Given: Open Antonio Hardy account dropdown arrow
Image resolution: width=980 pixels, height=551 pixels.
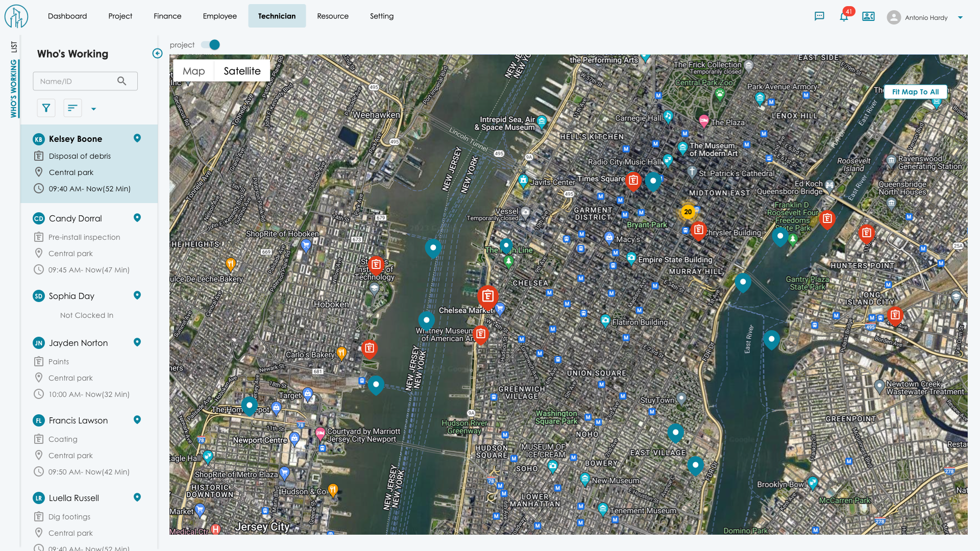Looking at the screenshot, I should click(x=960, y=17).
